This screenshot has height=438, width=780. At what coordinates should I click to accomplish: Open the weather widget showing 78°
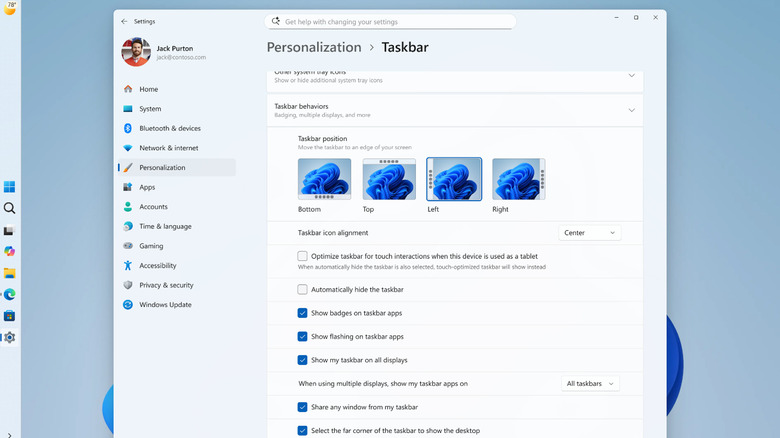tap(10, 7)
